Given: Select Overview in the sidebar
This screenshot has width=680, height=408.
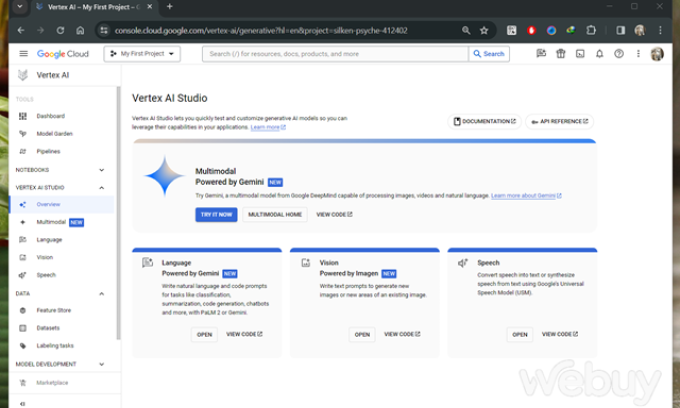Looking at the screenshot, I should pos(61,204).
